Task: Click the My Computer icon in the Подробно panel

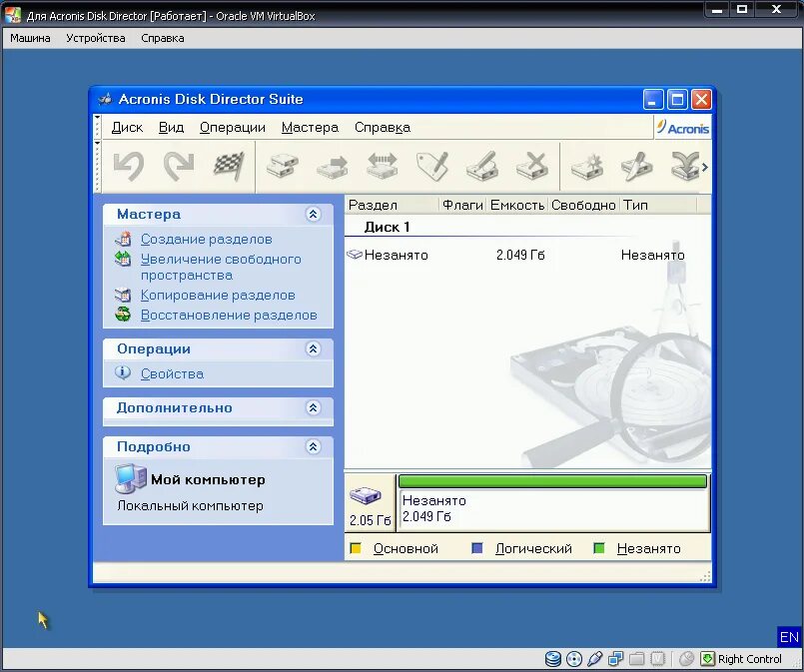Action: 130,478
